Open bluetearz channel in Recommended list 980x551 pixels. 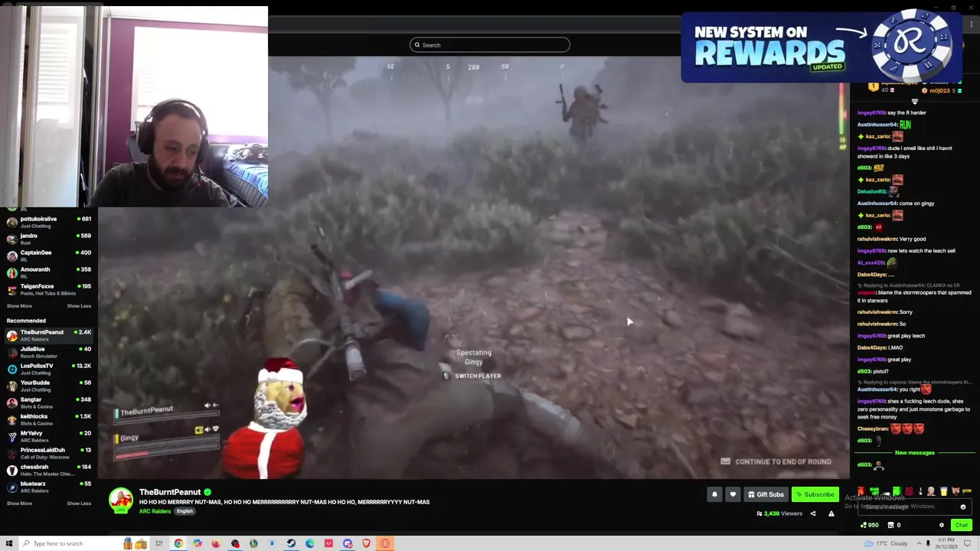pos(49,487)
